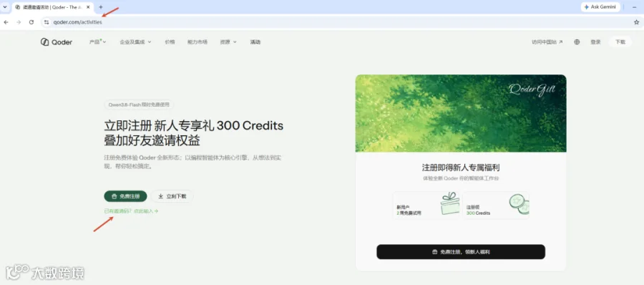This screenshot has width=644, height=285.
Task: Click the Qwen3.6-Flash 限时免费使用 badge
Action: tap(139, 105)
